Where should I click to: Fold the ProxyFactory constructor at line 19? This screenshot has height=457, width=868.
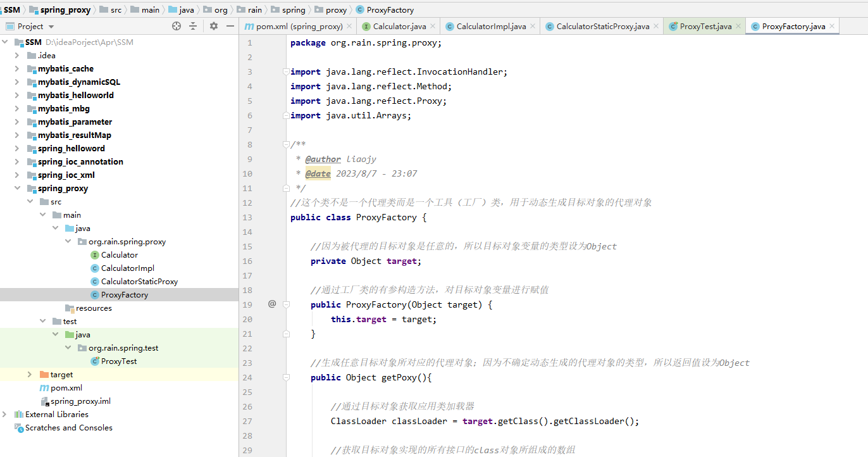point(286,304)
